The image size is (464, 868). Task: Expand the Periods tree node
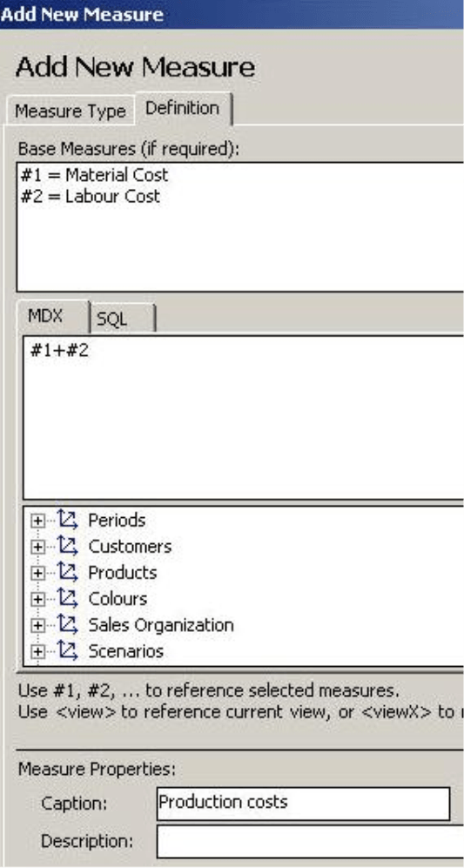tap(37, 521)
